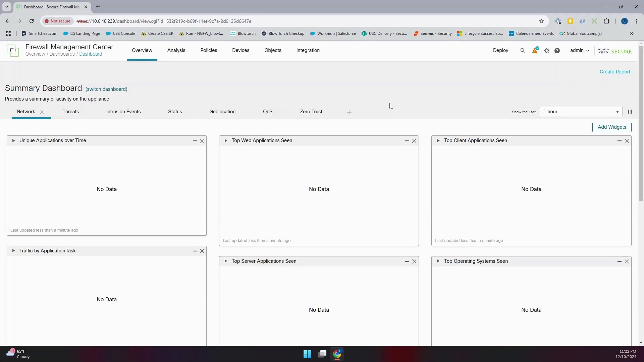Click the Create Report link
Screen dimensions: 644x362
pyautogui.click(x=615, y=72)
